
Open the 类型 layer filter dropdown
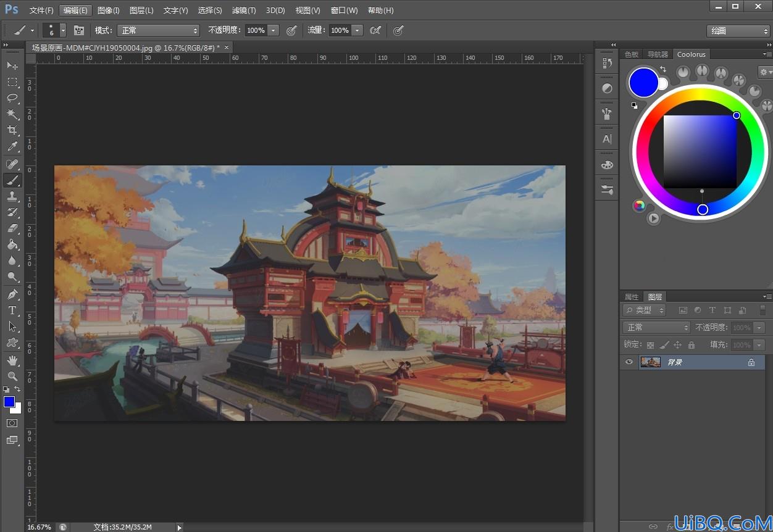[x=644, y=310]
